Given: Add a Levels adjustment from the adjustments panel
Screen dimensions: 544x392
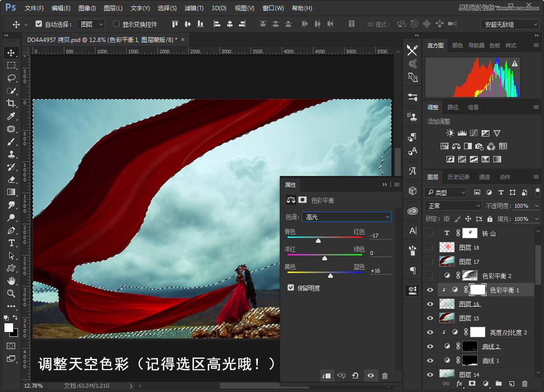Looking at the screenshot, I should 462,133.
